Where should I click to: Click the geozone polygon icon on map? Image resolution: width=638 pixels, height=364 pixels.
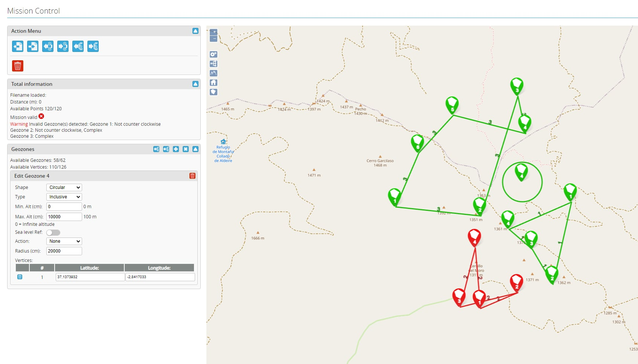point(214,92)
